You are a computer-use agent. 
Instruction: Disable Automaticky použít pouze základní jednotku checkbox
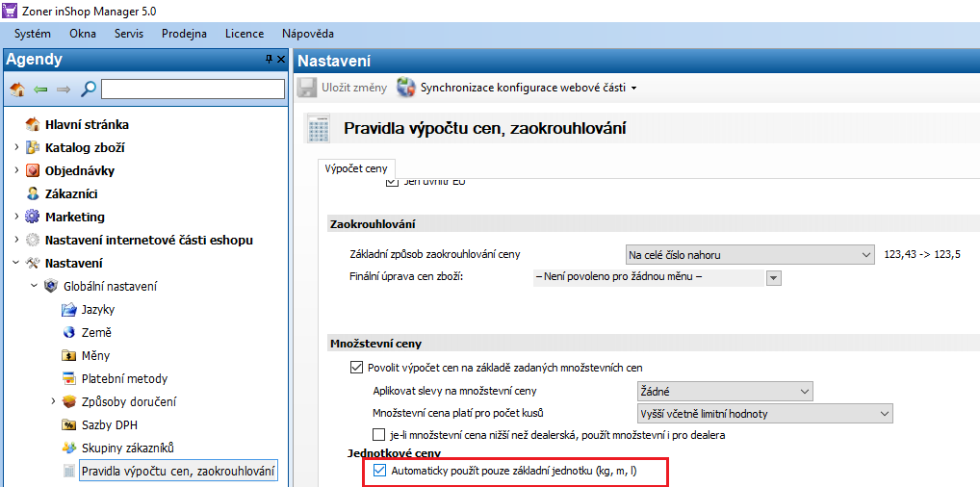(379, 472)
